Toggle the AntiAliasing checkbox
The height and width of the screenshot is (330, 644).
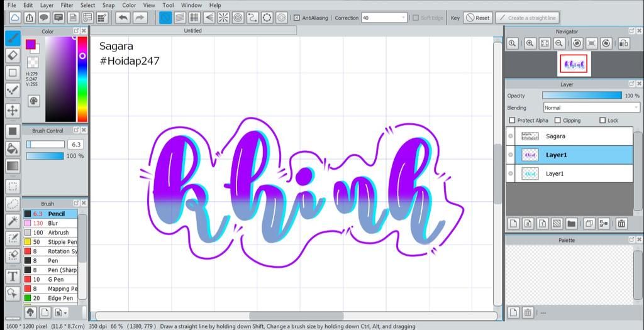pyautogui.click(x=297, y=18)
